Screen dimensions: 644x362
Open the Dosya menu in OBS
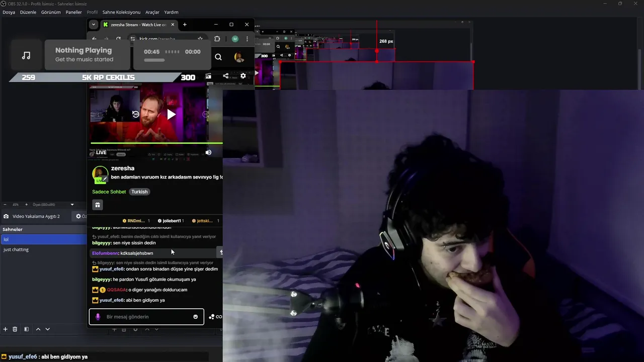[9, 12]
